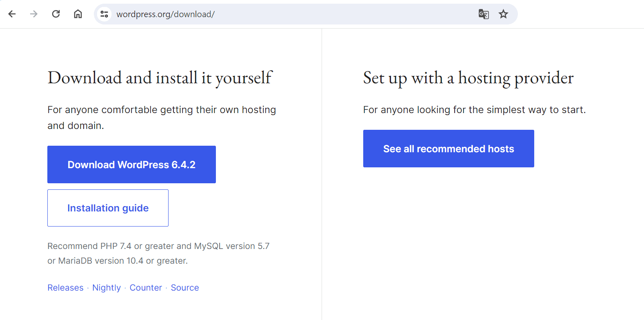Click the browser forward arrow
The height and width of the screenshot is (320, 644).
[34, 14]
